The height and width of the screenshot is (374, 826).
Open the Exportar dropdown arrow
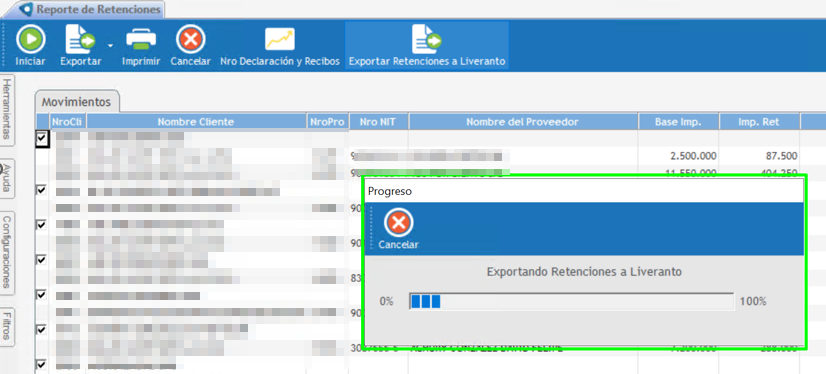click(x=110, y=46)
